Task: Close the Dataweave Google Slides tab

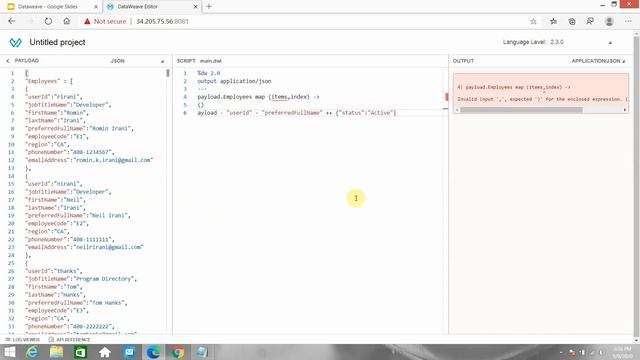Action: (96, 7)
